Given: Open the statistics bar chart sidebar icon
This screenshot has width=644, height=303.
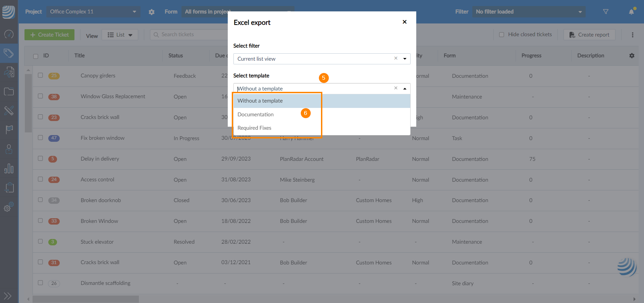Looking at the screenshot, I should point(9,168).
